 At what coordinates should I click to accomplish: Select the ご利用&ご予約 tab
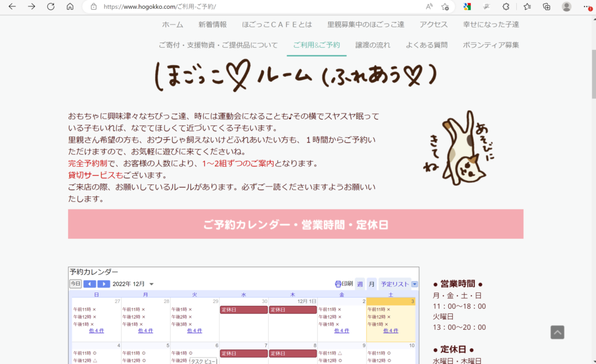[317, 45]
